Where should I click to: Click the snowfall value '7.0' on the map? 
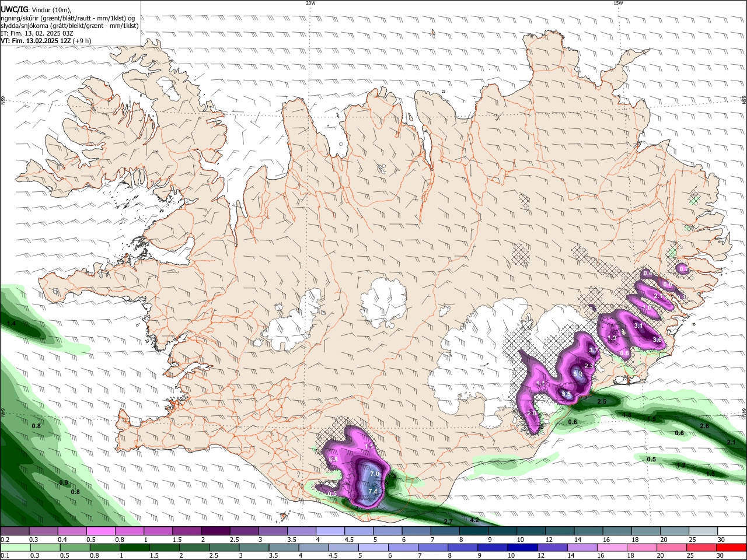click(374, 474)
